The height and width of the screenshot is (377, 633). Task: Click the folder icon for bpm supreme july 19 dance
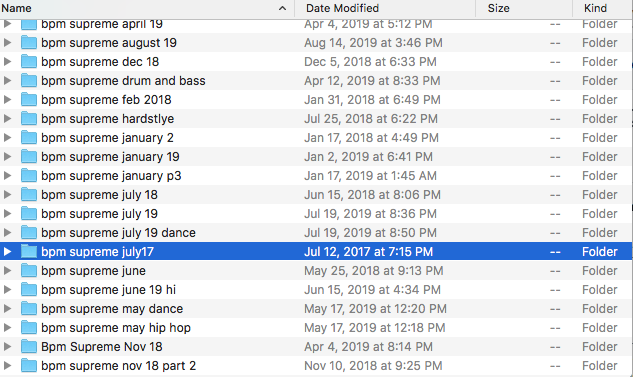pyautogui.click(x=29, y=232)
